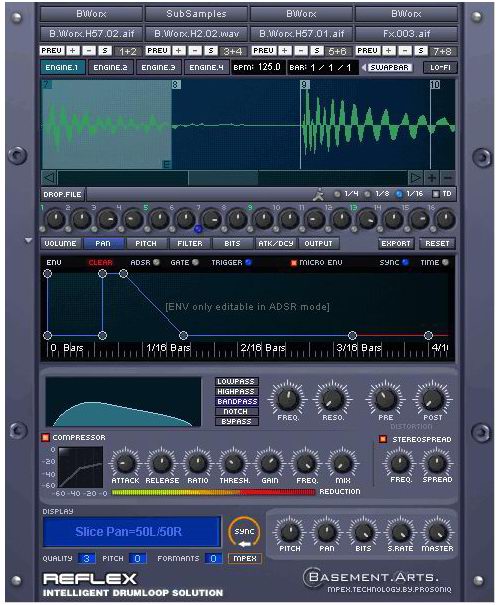Click the BPM 125.0 field
This screenshot has width=500, height=605.
tap(258, 68)
